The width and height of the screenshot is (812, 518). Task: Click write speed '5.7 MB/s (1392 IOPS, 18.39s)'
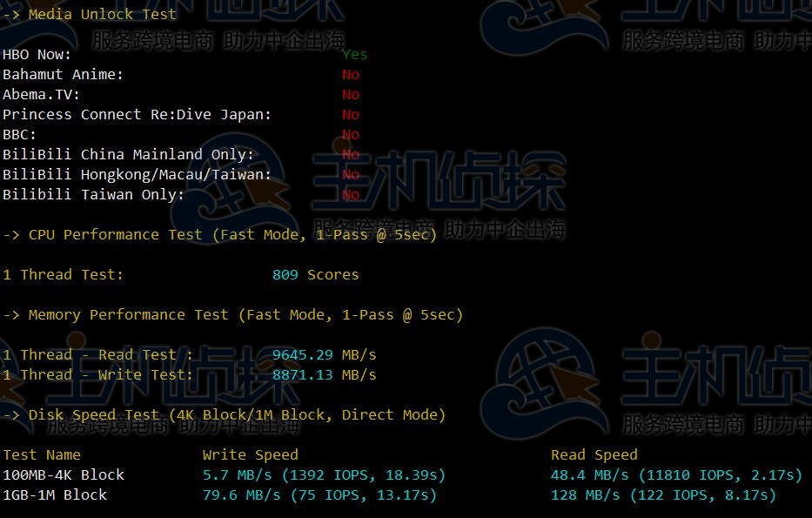click(x=324, y=475)
